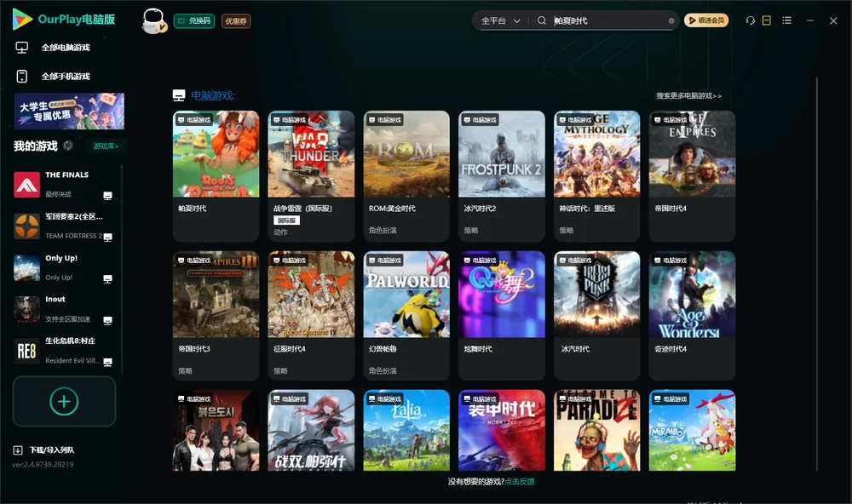The width and height of the screenshot is (852, 504).
Task: Open the 装甲时代 game card
Action: coord(502,430)
